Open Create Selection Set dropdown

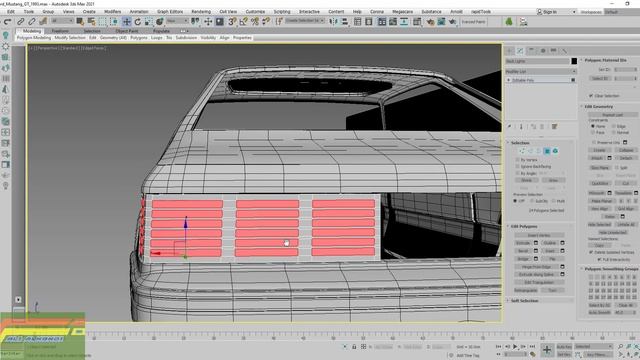click(305, 21)
